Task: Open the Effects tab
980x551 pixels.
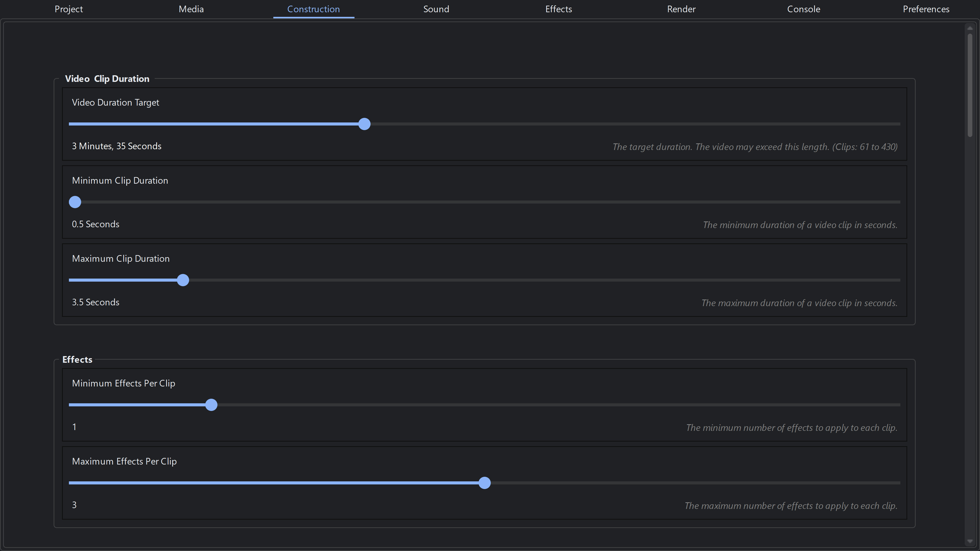Action: tap(558, 9)
